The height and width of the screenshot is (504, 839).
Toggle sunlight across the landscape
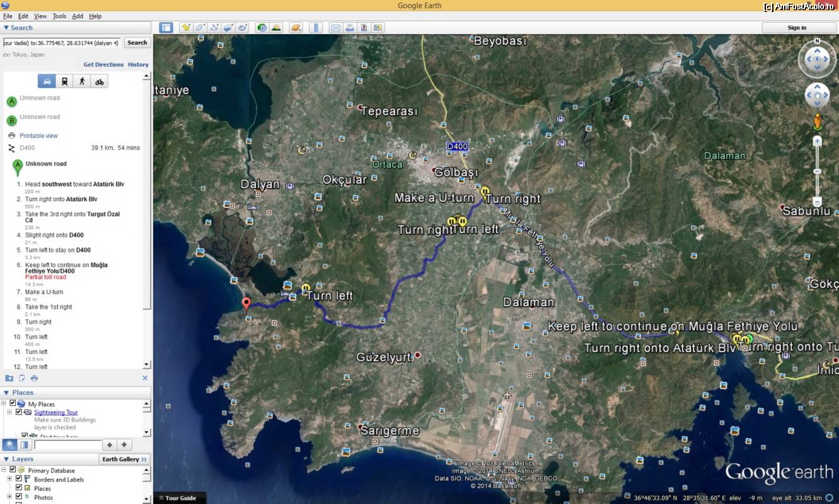(276, 28)
